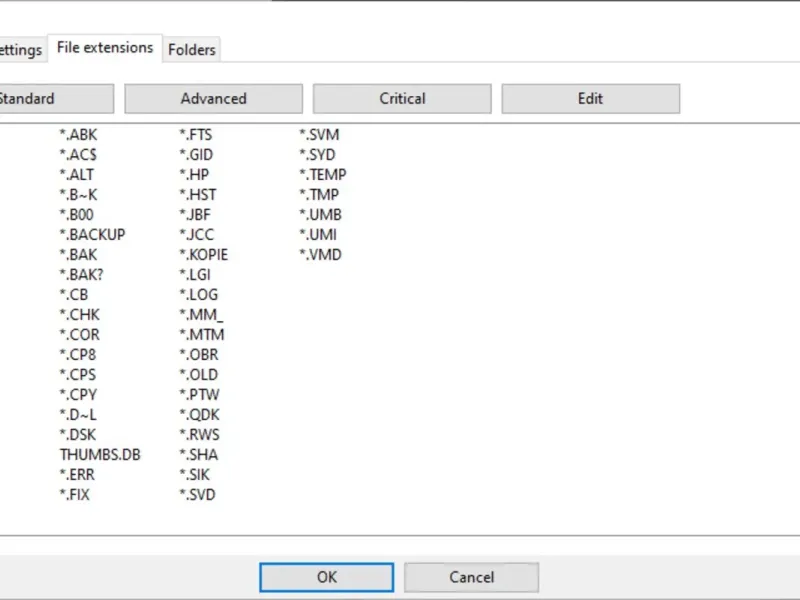This screenshot has width=800, height=600.
Task: Open the partially visible Settings tab
Action: point(21,50)
